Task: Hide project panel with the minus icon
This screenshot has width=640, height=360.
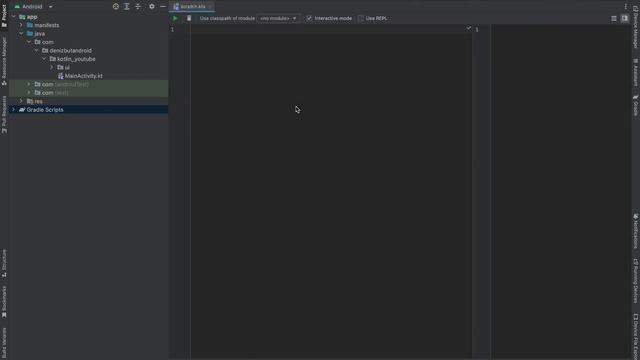Action: click(x=163, y=7)
